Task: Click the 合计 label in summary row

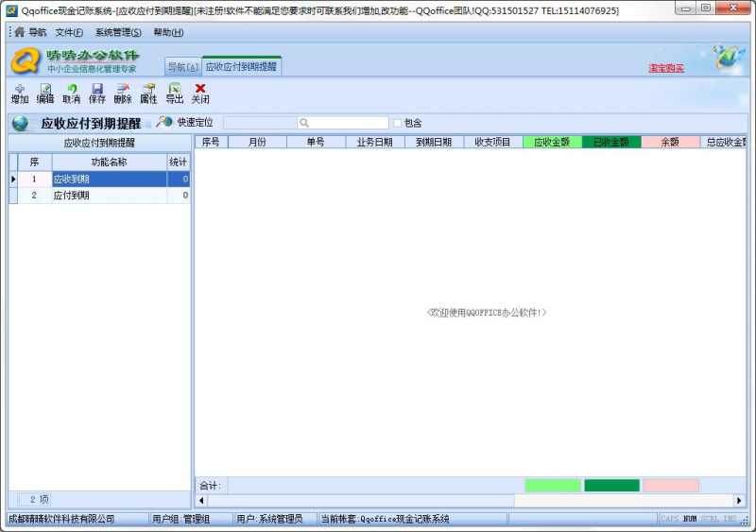Action: click(210, 486)
